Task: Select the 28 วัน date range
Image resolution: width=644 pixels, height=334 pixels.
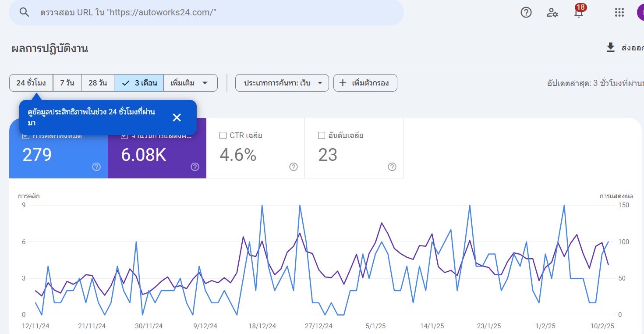Action: [x=98, y=83]
